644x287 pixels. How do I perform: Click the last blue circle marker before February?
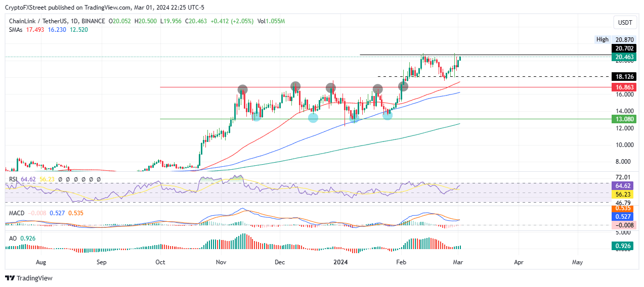tap(388, 115)
